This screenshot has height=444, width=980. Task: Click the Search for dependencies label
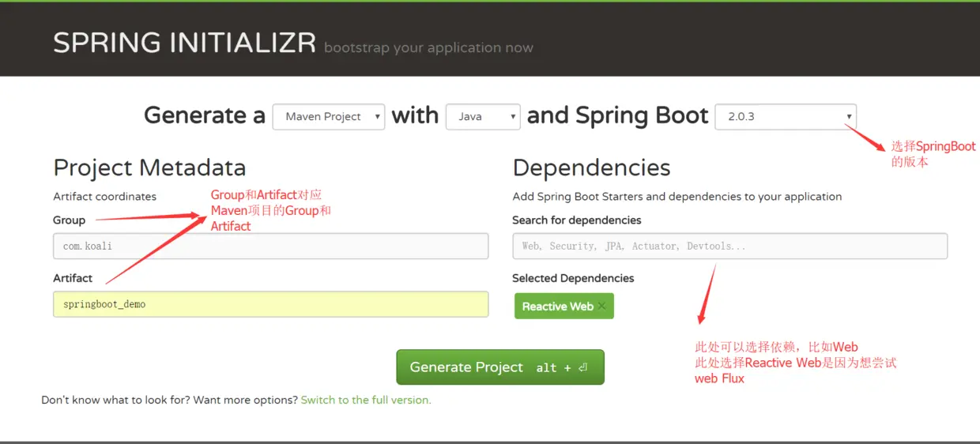[x=577, y=220]
